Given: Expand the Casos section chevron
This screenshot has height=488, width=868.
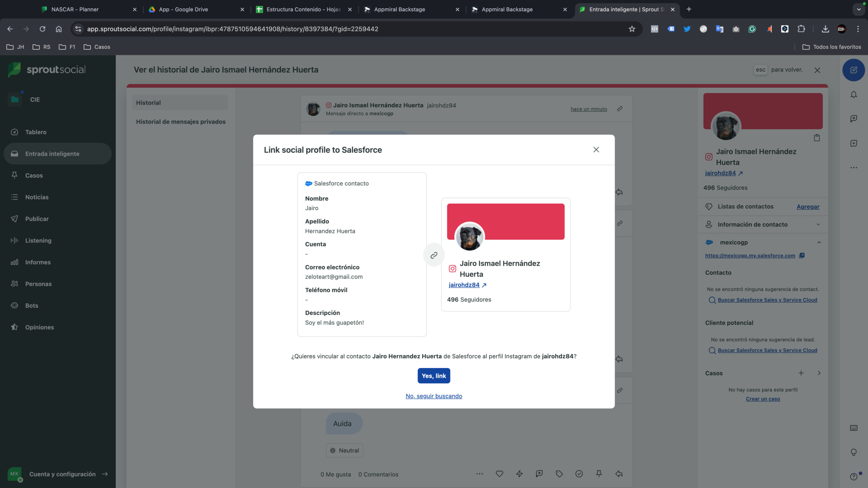Looking at the screenshot, I should tap(819, 373).
